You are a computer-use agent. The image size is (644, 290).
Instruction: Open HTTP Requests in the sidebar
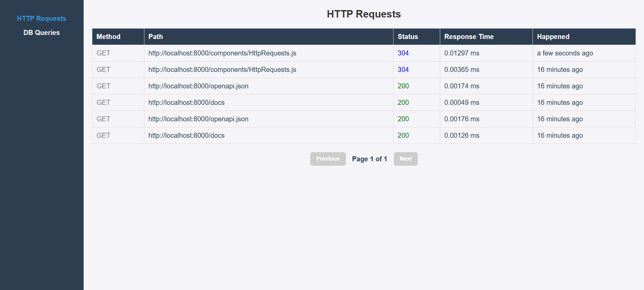pos(41,18)
